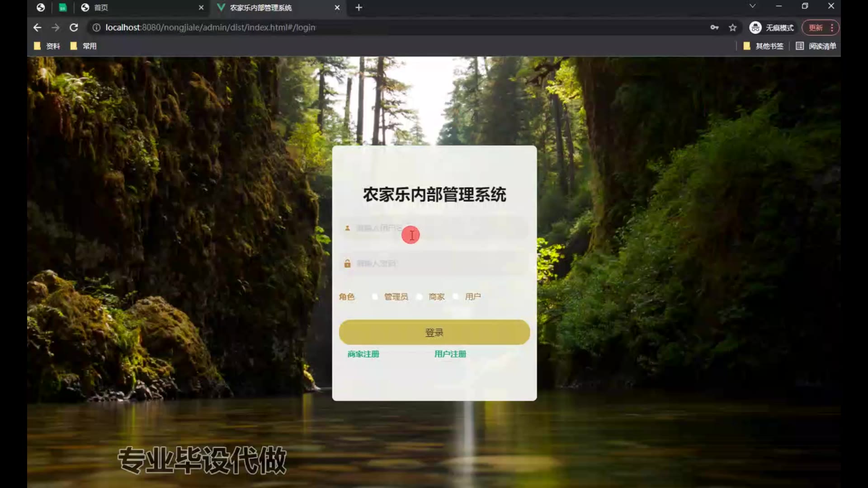Screen dimensions: 868x488
Task: Open the 用户注册 registration link
Action: point(450,354)
